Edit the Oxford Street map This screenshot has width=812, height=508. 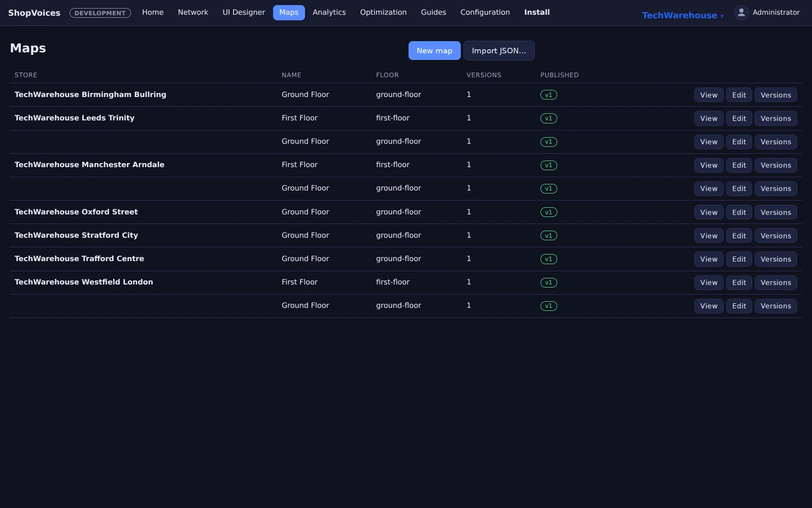(739, 212)
